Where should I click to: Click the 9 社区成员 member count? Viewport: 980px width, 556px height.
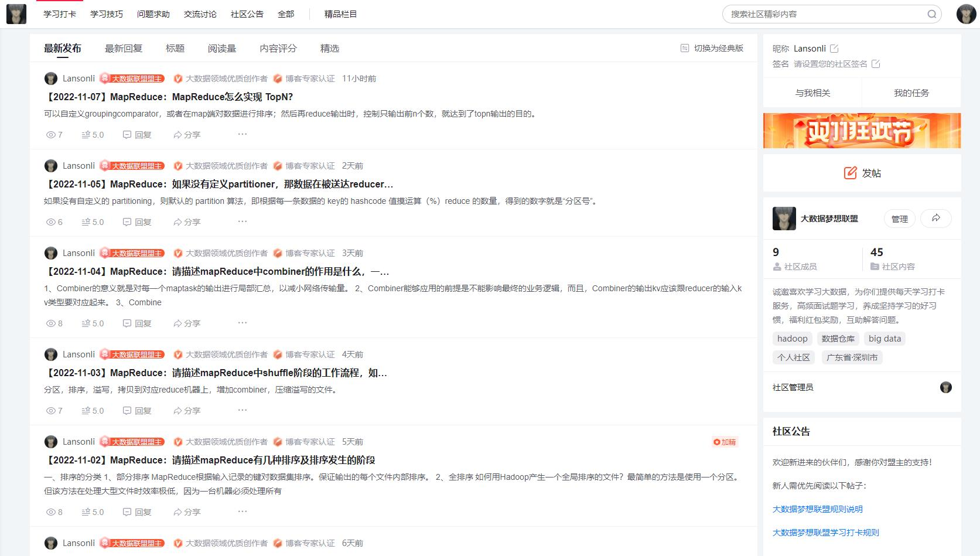click(794, 259)
